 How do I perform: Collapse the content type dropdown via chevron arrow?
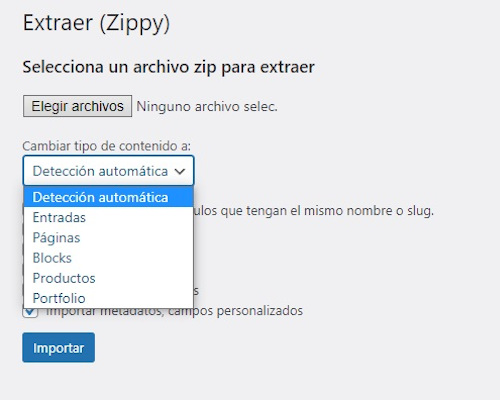point(180,171)
